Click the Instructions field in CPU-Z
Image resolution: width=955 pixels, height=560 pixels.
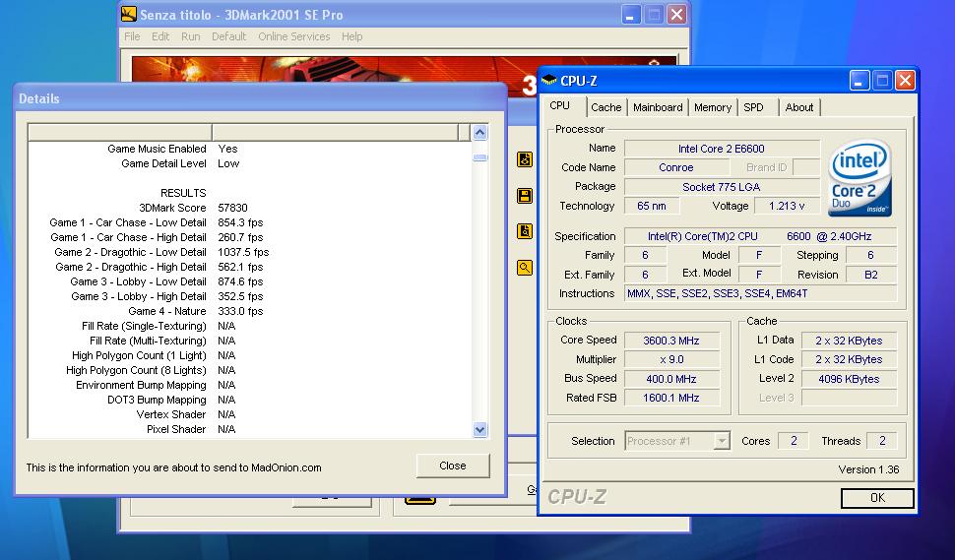pyautogui.click(x=761, y=293)
